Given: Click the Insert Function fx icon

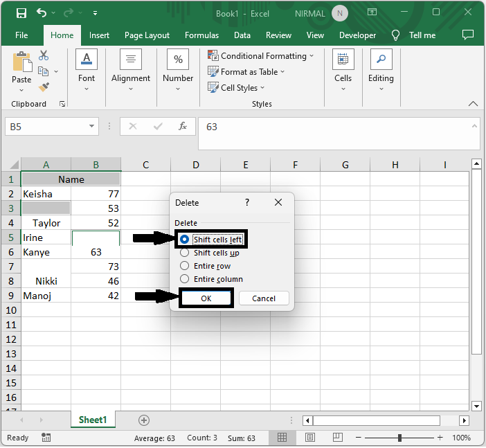Looking at the screenshot, I should pos(183,126).
